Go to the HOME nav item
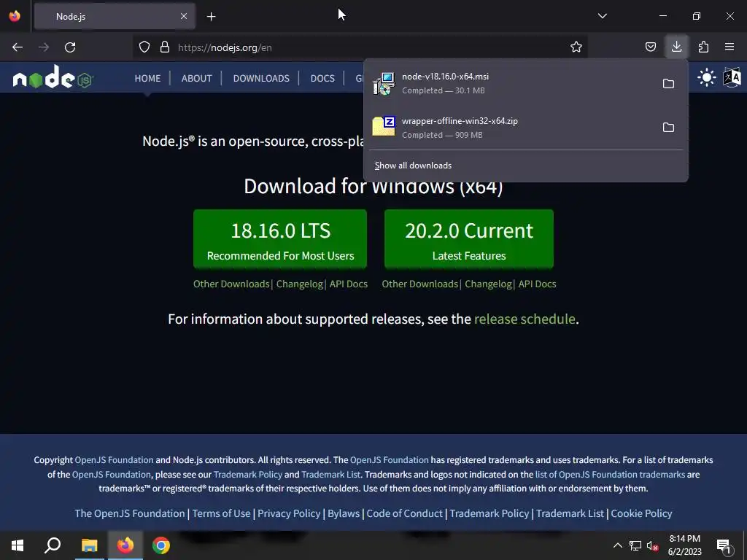 point(147,78)
